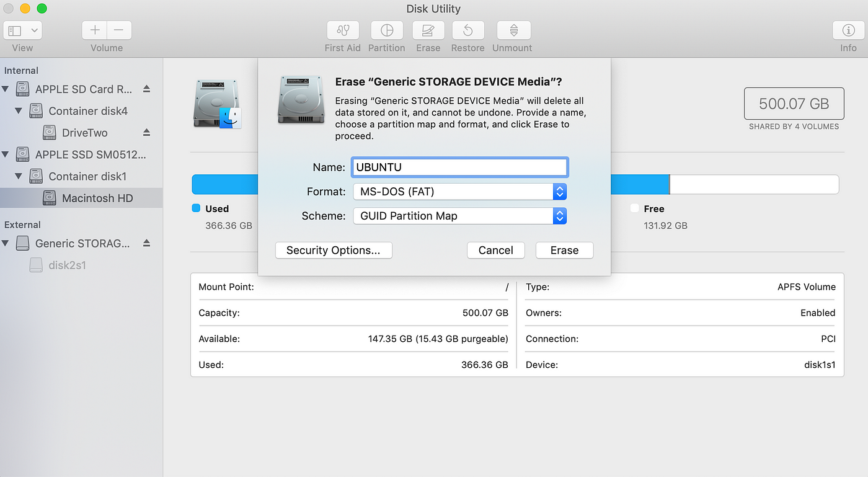Remove a volume with the minus button

click(x=119, y=30)
